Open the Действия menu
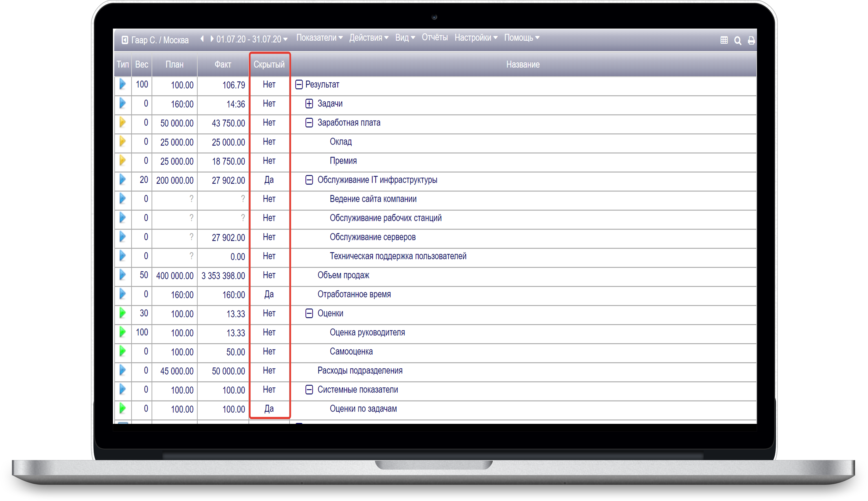 (368, 38)
